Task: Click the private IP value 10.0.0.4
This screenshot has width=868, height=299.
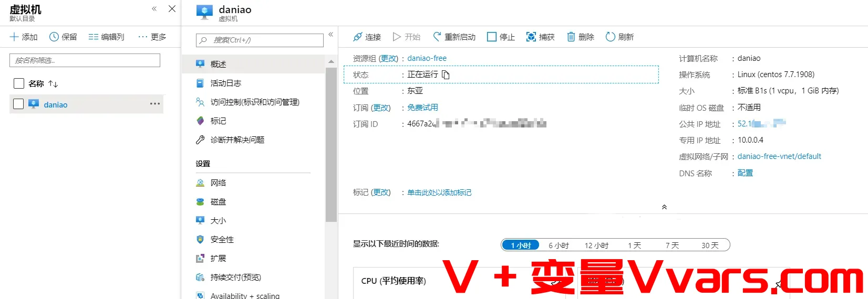Action: click(x=750, y=140)
